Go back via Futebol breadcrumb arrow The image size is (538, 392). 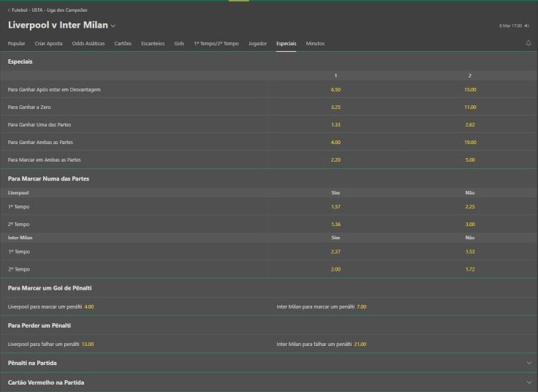[9, 10]
